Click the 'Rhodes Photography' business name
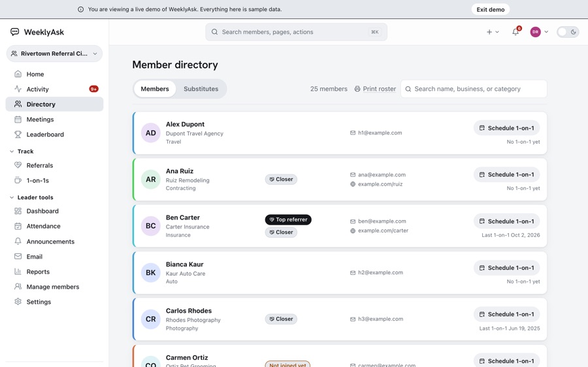The height and width of the screenshot is (367, 588). click(193, 320)
